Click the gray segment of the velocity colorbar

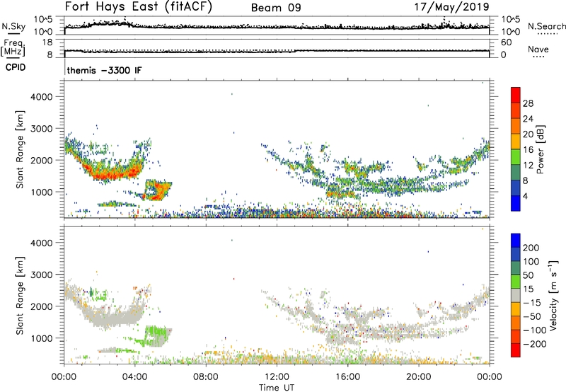click(516, 296)
